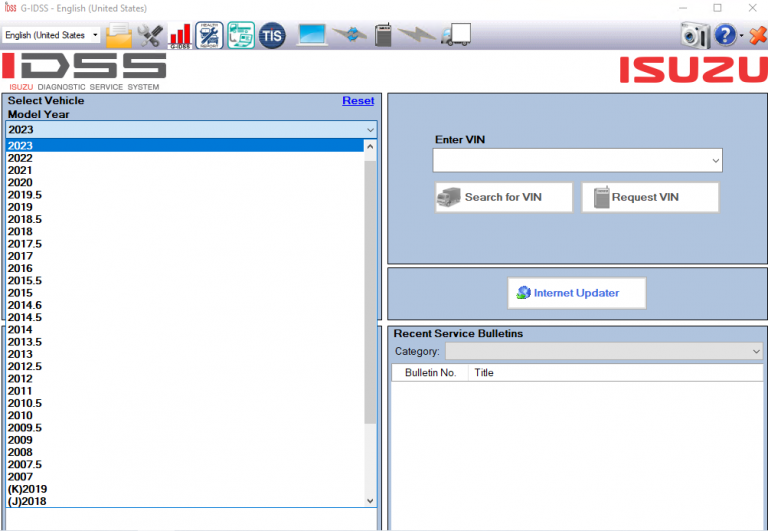Click the laptop screen toolbar icon
This screenshot has width=768, height=531.
point(312,35)
